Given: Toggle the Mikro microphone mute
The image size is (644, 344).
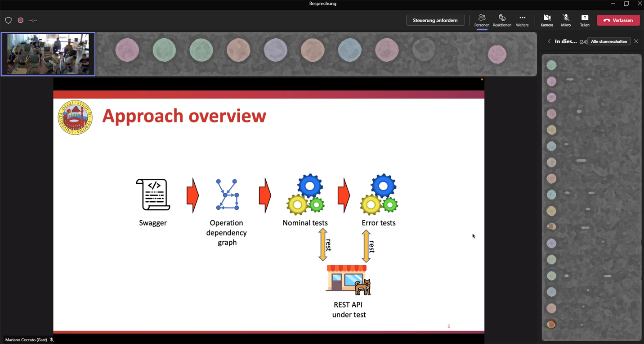Looking at the screenshot, I should (x=566, y=20).
